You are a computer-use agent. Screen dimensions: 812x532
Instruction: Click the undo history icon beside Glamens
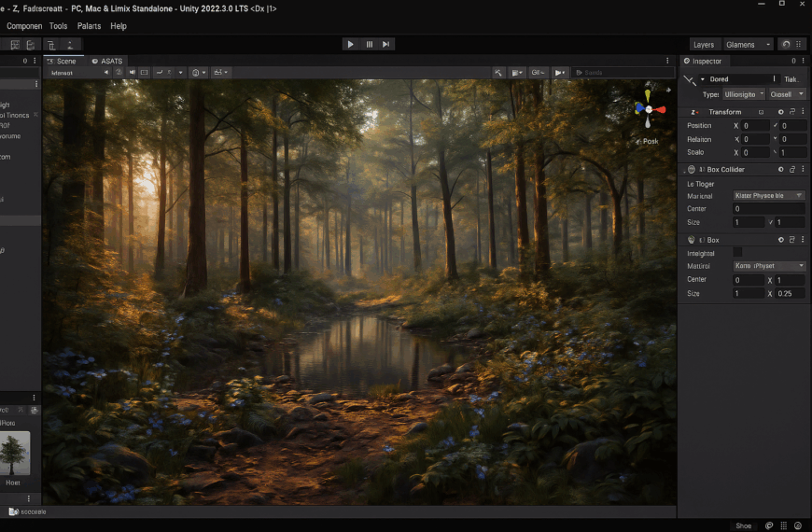click(786, 44)
